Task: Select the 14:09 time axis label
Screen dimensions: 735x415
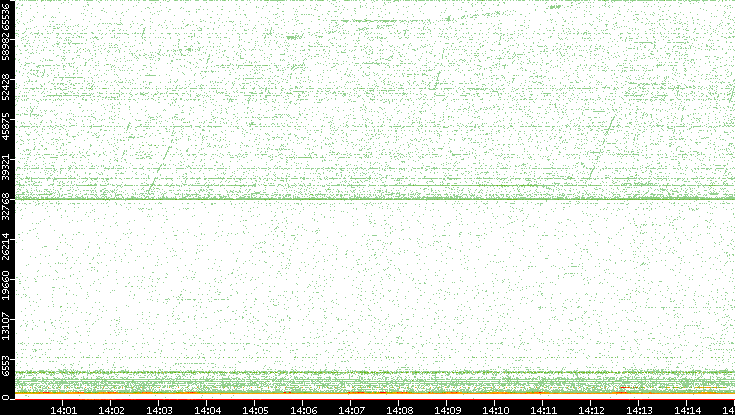Action: pos(447,410)
